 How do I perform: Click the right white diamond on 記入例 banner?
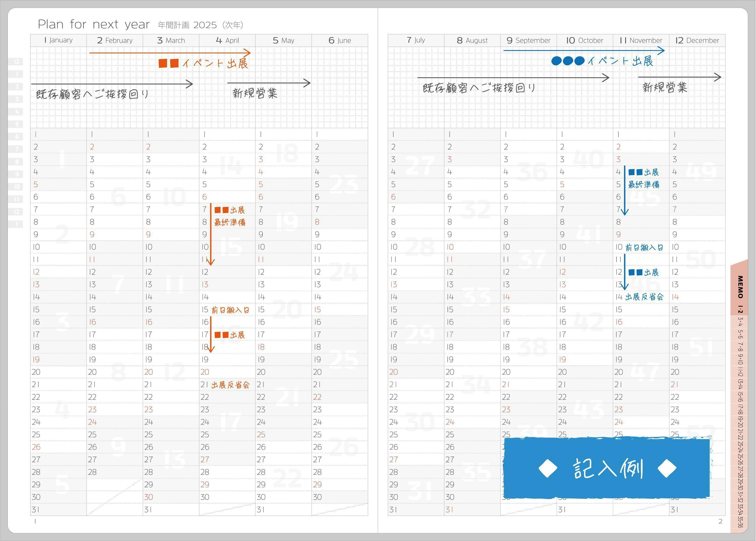tap(667, 468)
